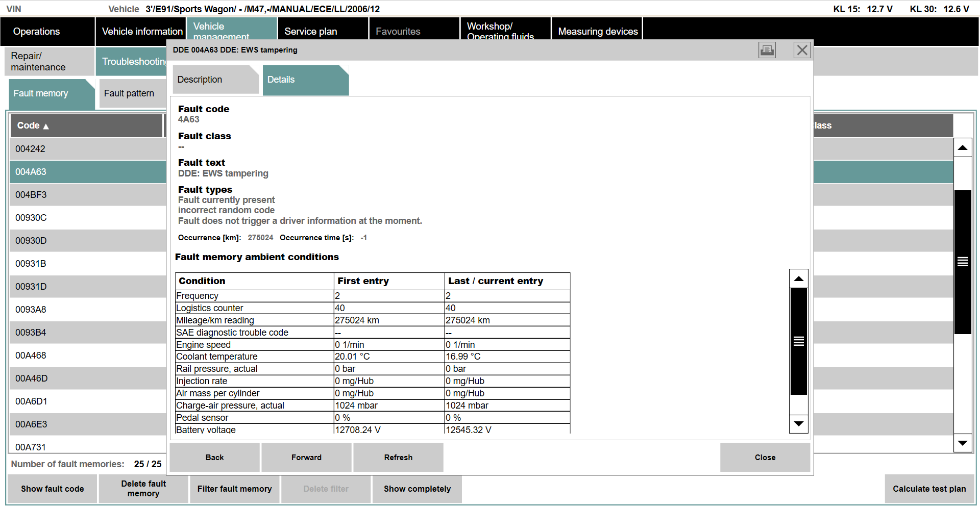980x507 pixels.
Task: Select fault code 00930C row
Action: pos(88,218)
